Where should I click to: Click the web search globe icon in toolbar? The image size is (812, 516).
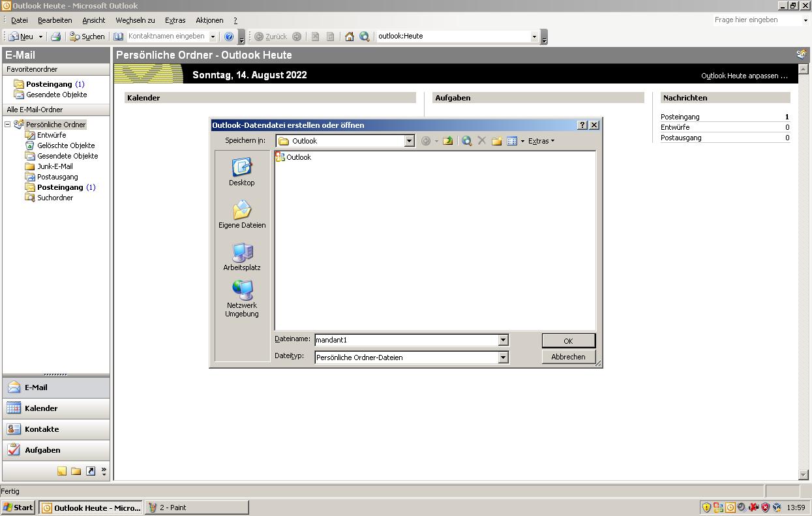pos(365,37)
